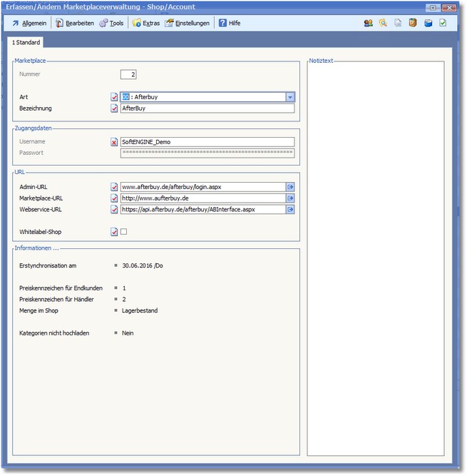Click the blue database icon in the toolbar
This screenshot has width=467, height=476.
coord(428,23)
